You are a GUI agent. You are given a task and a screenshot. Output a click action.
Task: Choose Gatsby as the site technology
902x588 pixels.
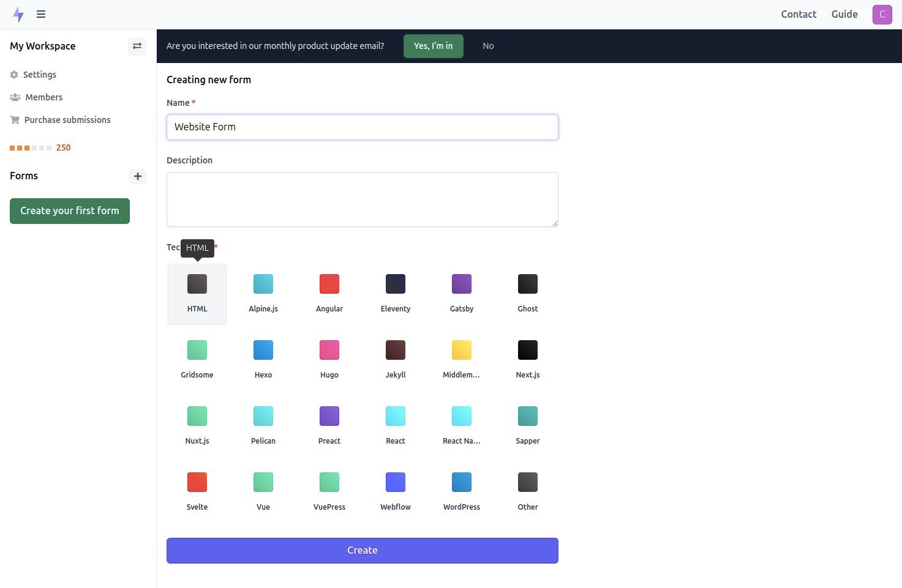click(x=461, y=283)
